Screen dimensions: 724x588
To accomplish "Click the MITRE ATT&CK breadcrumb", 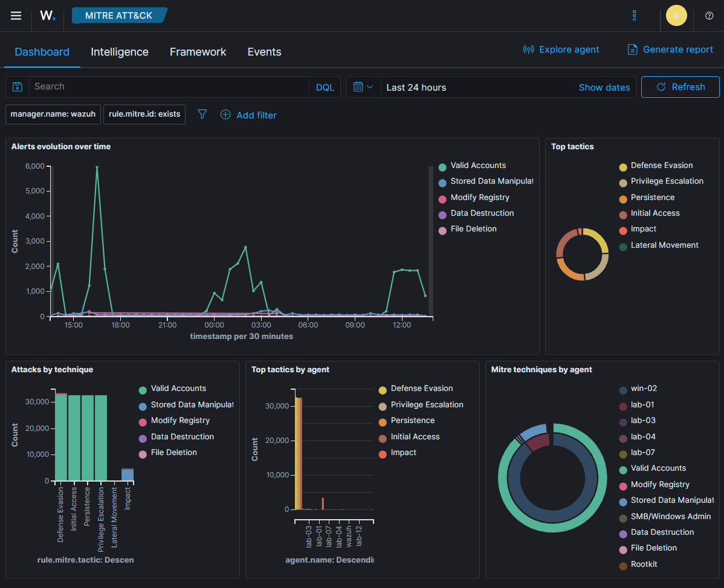I will [118, 16].
